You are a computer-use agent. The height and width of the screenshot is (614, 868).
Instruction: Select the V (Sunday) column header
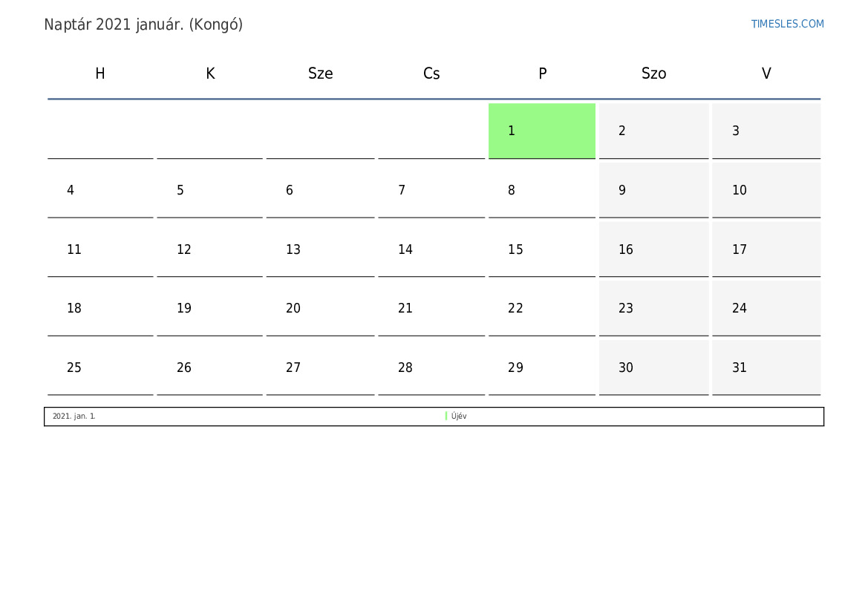tap(766, 74)
